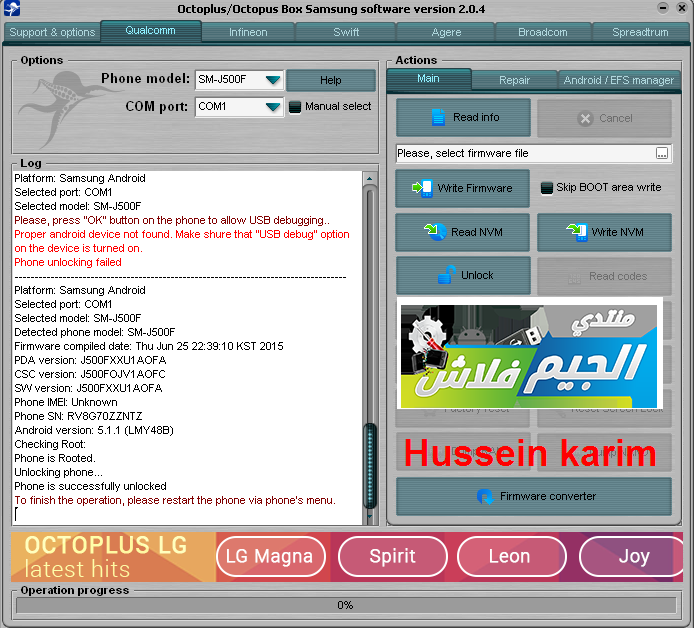Select the Qualcomm tab
This screenshot has height=628, width=694.
[x=150, y=31]
